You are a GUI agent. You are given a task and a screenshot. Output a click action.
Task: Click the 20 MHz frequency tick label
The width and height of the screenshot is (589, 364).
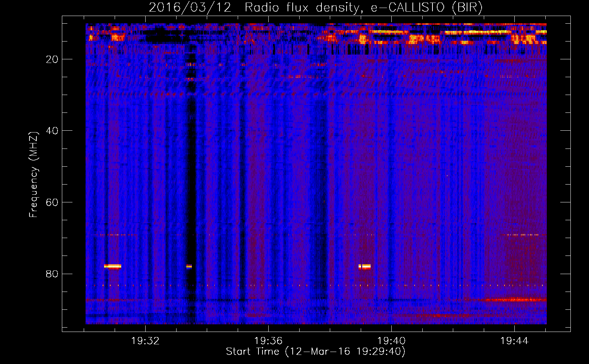(52, 59)
